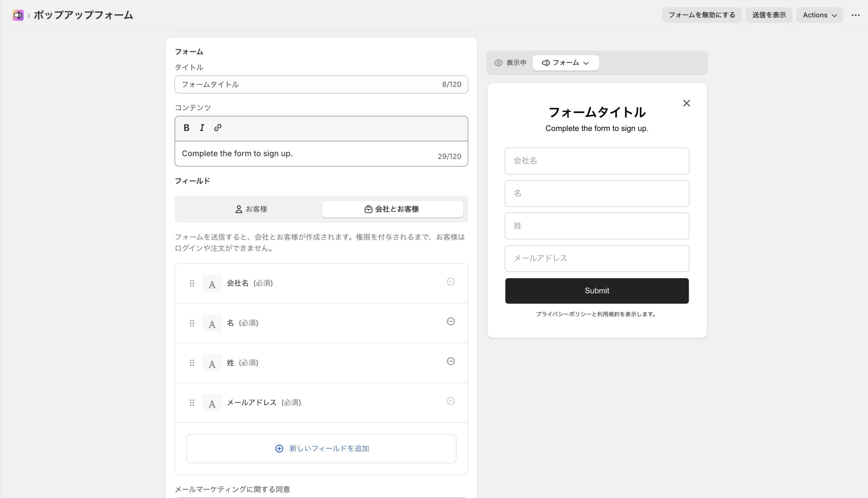Open the three-dot more options menu
Screen dimensions: 868x498
pos(855,15)
